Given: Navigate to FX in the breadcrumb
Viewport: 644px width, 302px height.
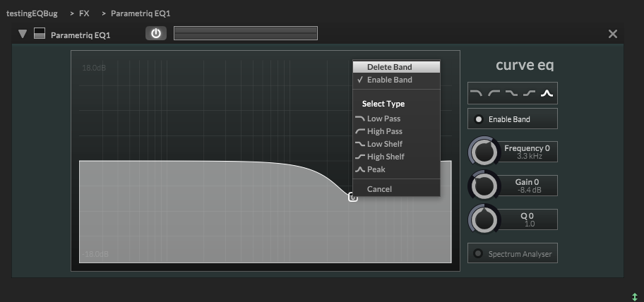Looking at the screenshot, I should point(84,13).
